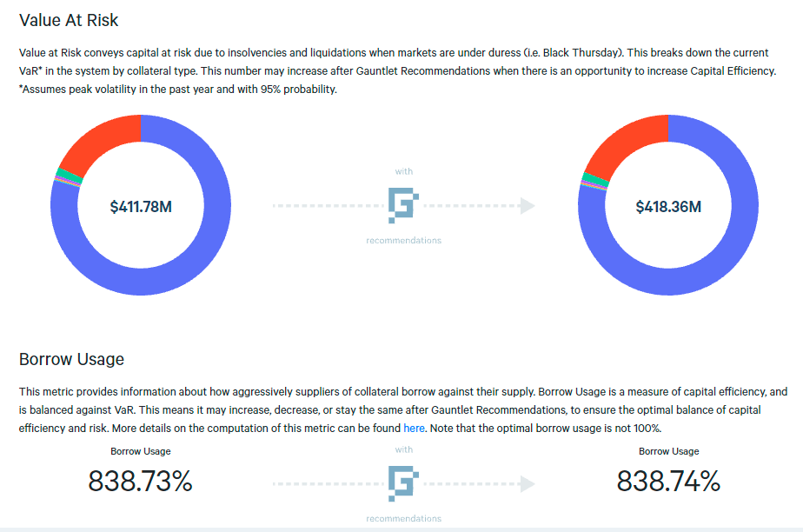Viewport: 803px width, 532px height.
Task: Click the 838.73% borrow usage figure
Action: tap(141, 481)
